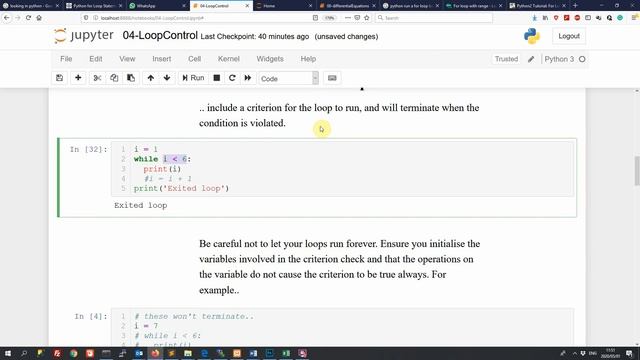
Task: Click the kernel idle circle indicator
Action: 582,59
